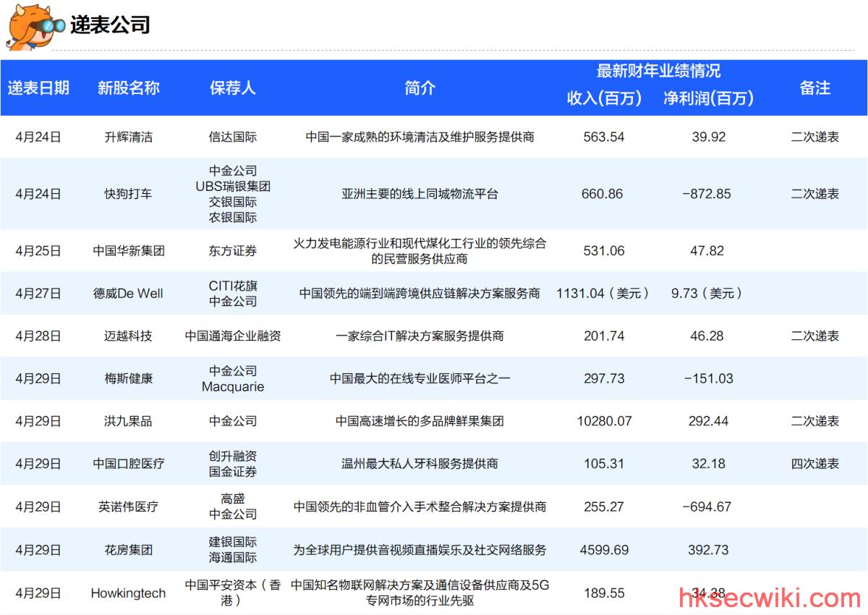This screenshot has height=615, width=868.
Task: Select the 备注 column header
Action: click(x=815, y=88)
